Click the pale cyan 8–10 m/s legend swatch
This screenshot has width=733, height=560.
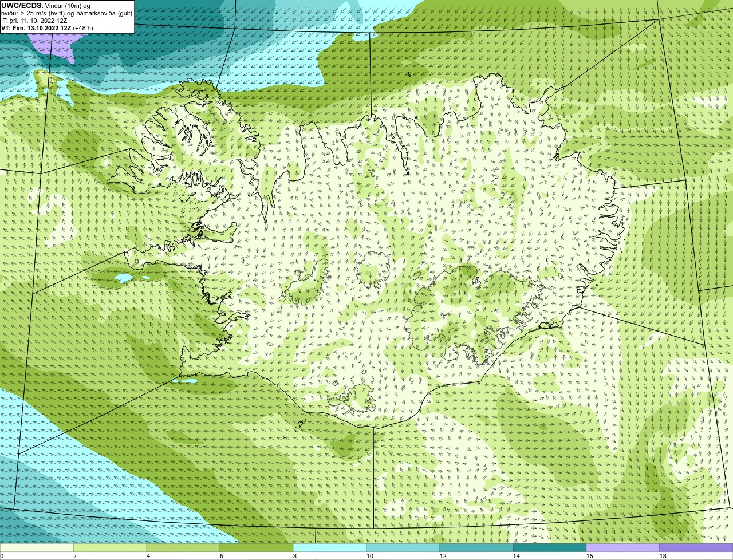point(330,548)
